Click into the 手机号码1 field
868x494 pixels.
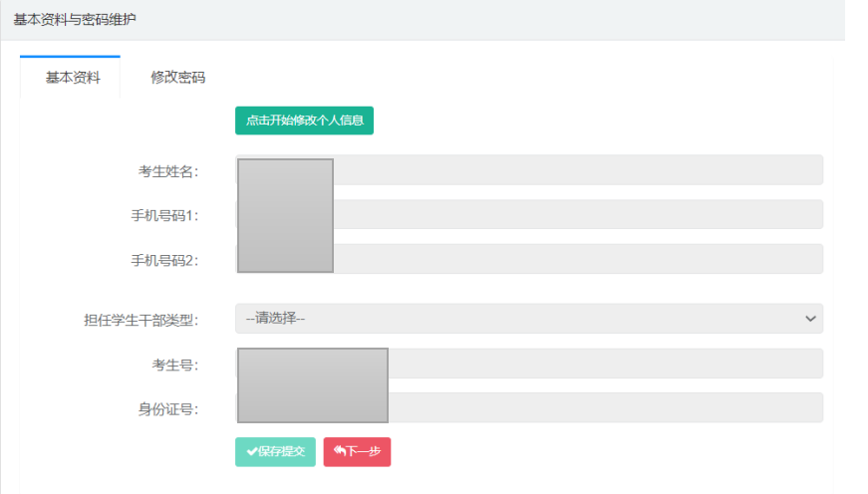tap(578, 215)
